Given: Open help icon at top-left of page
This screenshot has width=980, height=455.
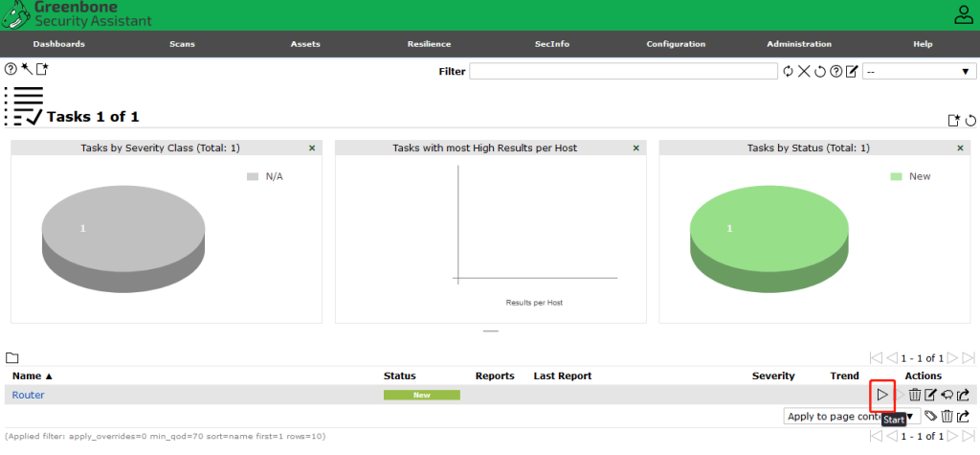Looking at the screenshot, I should [11, 70].
